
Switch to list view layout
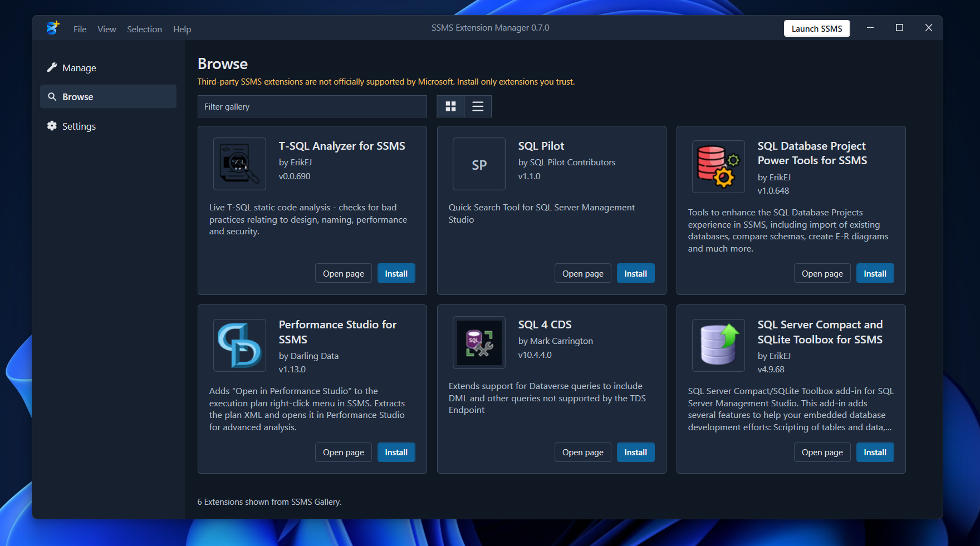tap(478, 106)
